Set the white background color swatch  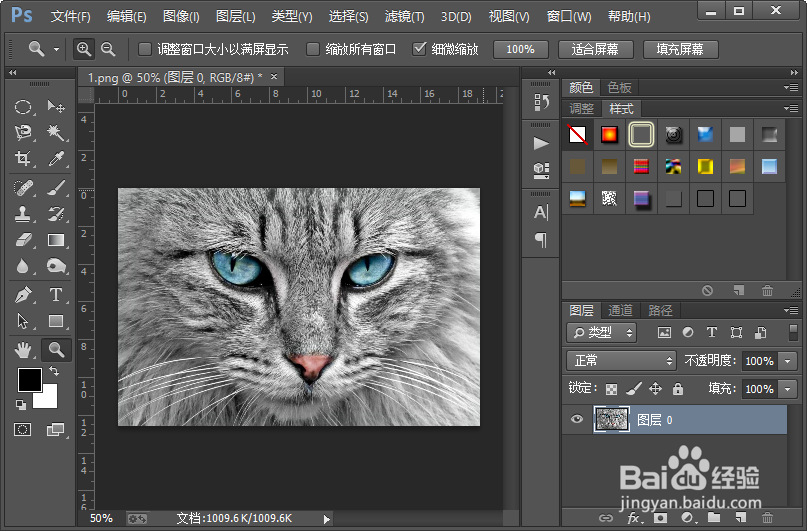coord(48,398)
